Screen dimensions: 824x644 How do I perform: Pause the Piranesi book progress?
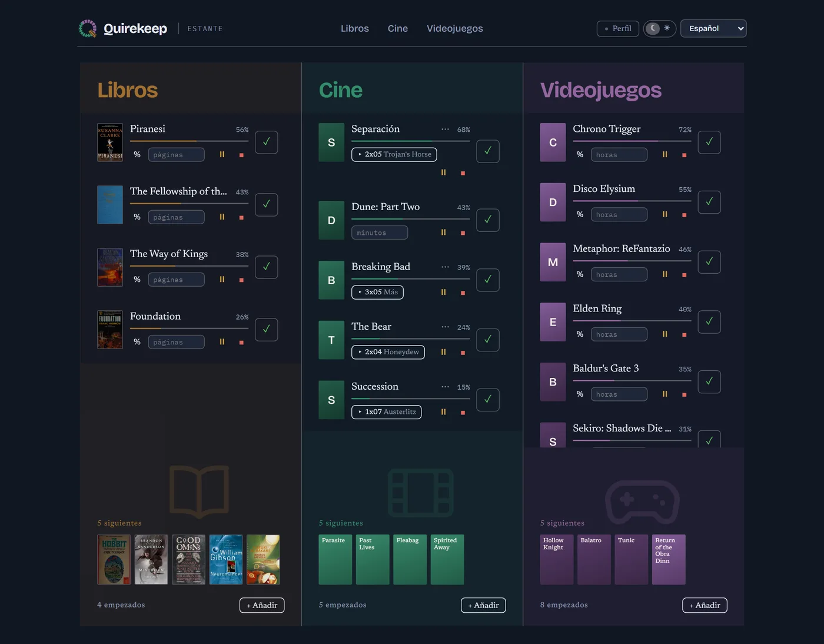[222, 155]
